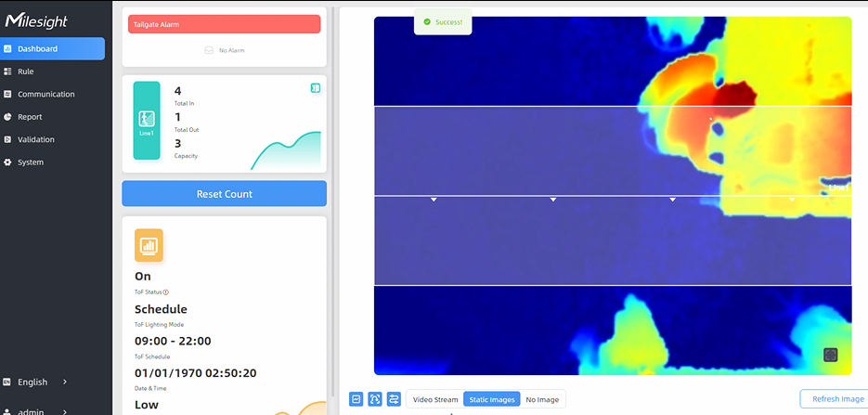
Task: Click the Line1 people-counting icon
Action: (147, 120)
